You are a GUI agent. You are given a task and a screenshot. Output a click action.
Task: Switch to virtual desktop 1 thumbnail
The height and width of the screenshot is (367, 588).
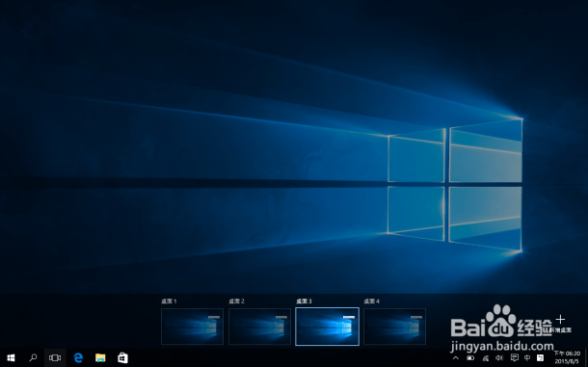tap(192, 327)
